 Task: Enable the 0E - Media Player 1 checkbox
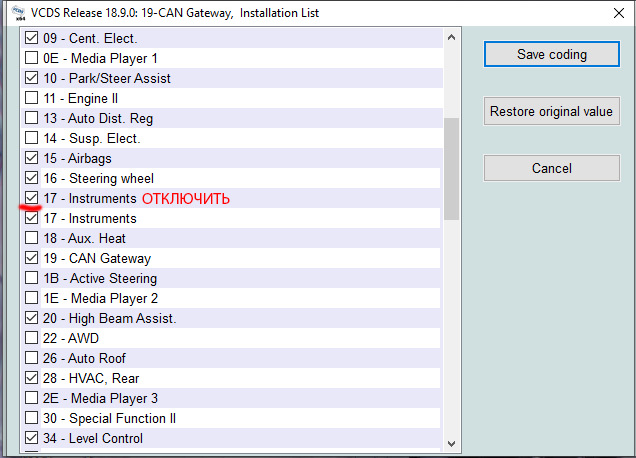(x=31, y=58)
